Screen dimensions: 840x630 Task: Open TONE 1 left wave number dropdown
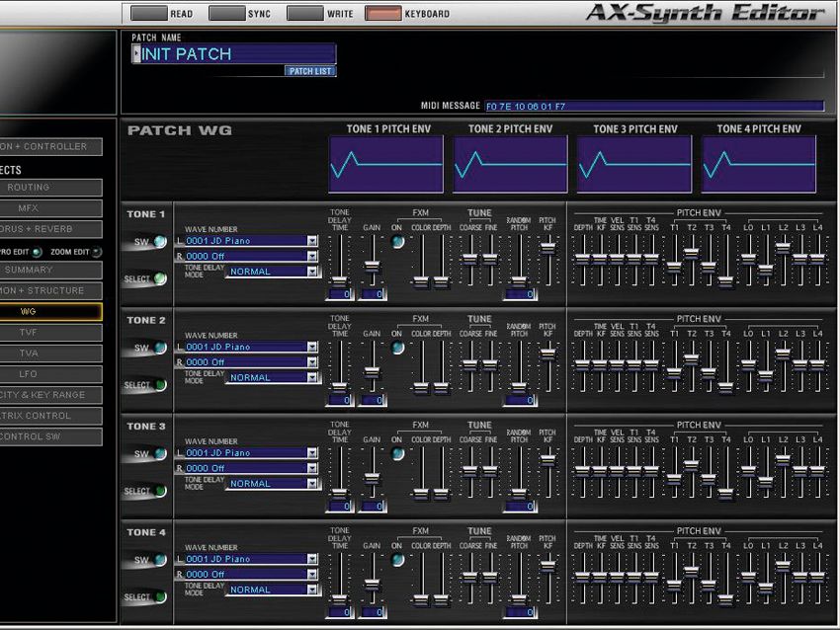311,240
